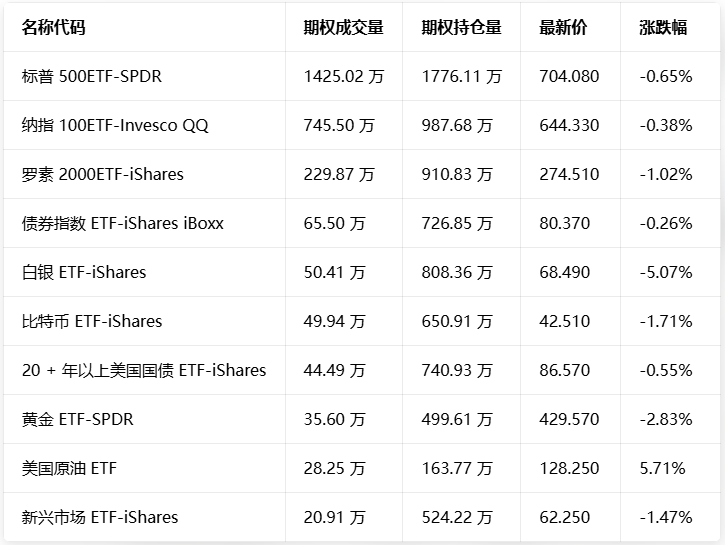The height and width of the screenshot is (545, 725).
Task: Select the 黄金 ETF-SPDR name
Action: [x=77, y=419]
